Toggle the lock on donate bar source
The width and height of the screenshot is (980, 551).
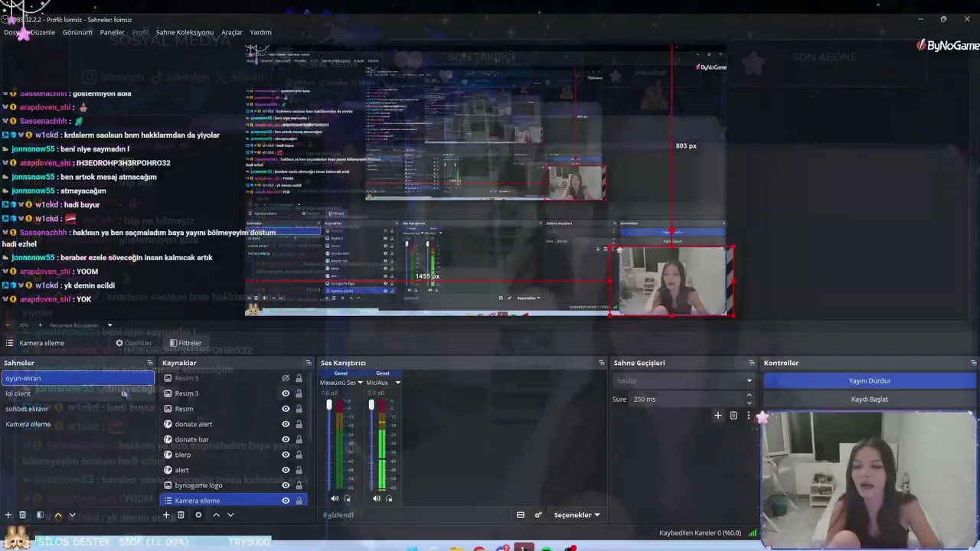299,439
